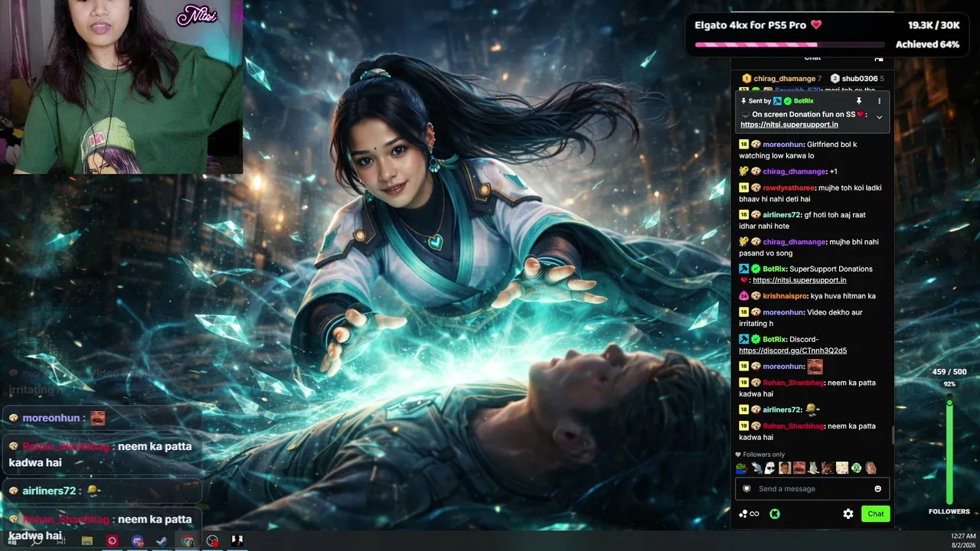980x551 pixels.
Task: Switch to Chrome in the taskbar
Action: point(188,540)
